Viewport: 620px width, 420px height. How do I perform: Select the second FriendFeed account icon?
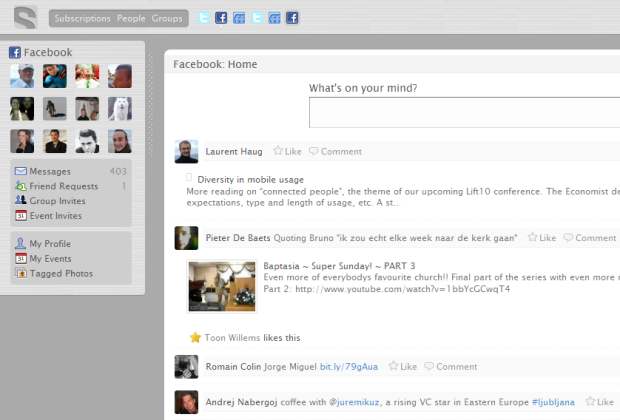(x=274, y=18)
